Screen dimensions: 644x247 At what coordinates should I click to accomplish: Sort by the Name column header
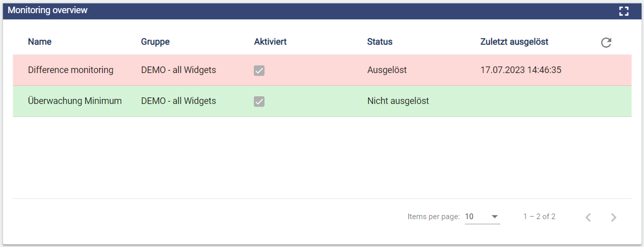(x=40, y=42)
